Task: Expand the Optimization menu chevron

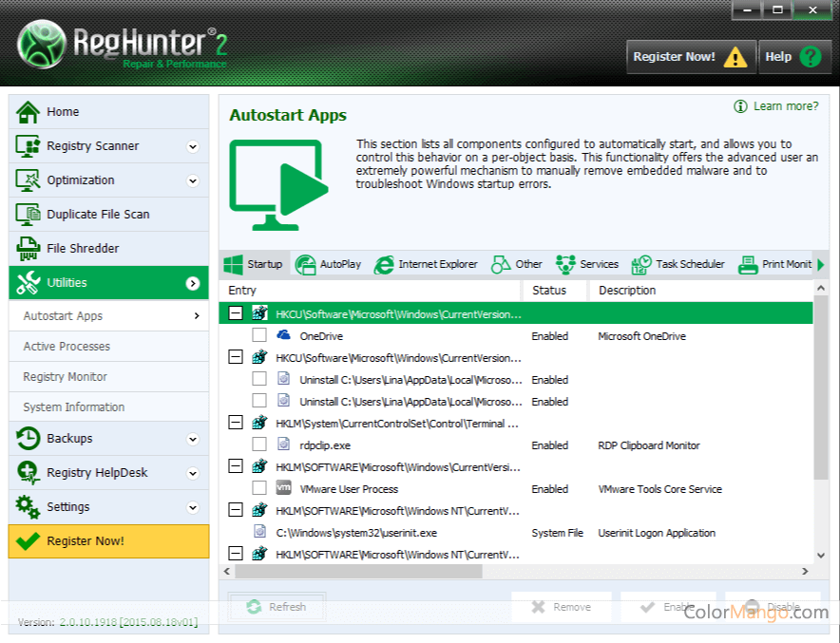Action: [193, 181]
